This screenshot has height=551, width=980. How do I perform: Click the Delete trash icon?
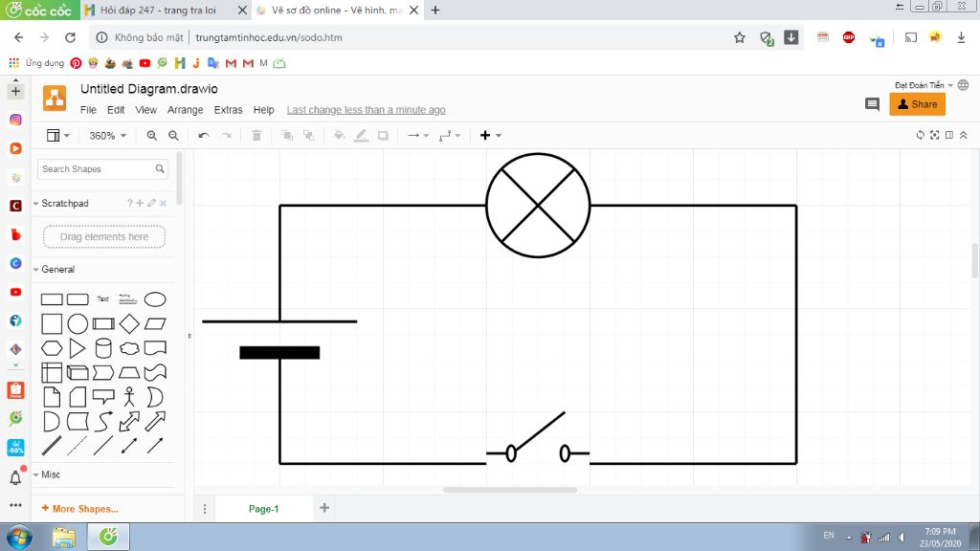tap(256, 136)
